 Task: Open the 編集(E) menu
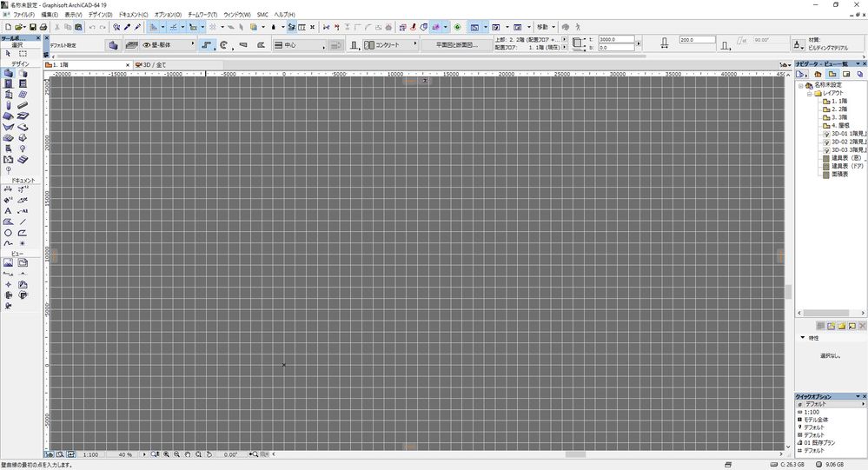[x=50, y=15]
